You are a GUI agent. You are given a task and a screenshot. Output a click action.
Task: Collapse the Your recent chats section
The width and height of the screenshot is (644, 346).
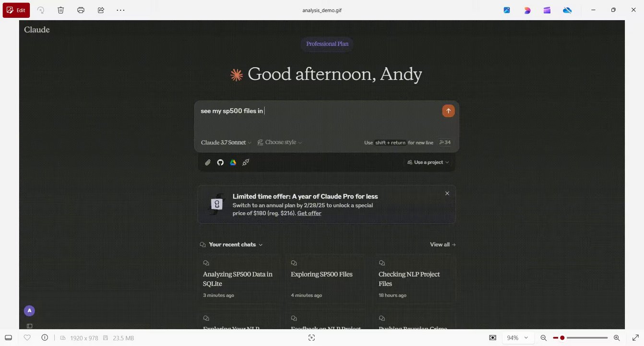(x=232, y=245)
